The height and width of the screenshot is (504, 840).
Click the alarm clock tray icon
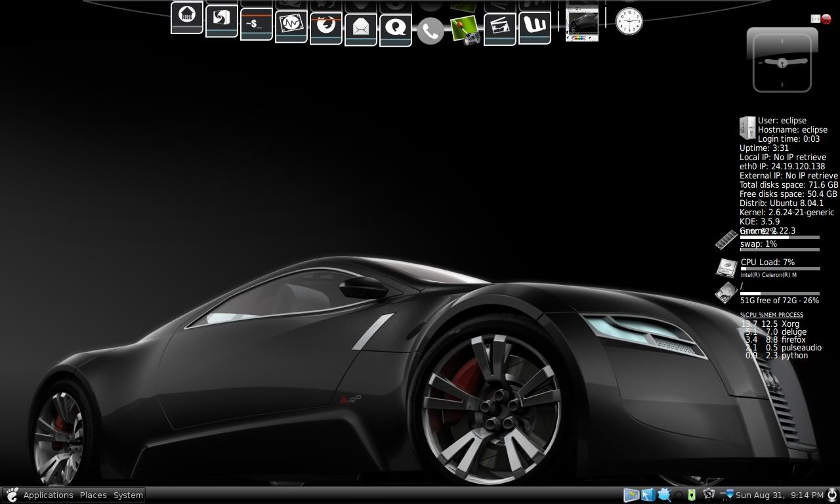pos(709,495)
